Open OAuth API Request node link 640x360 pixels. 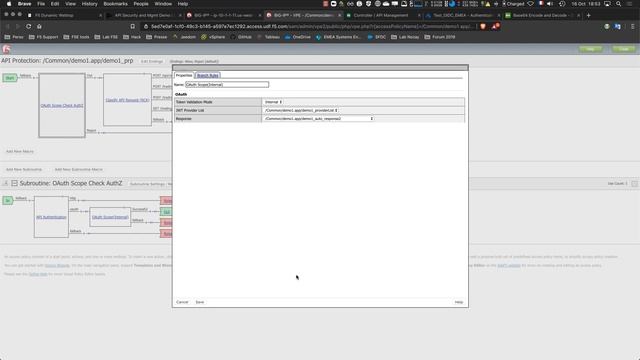click(x=127, y=100)
